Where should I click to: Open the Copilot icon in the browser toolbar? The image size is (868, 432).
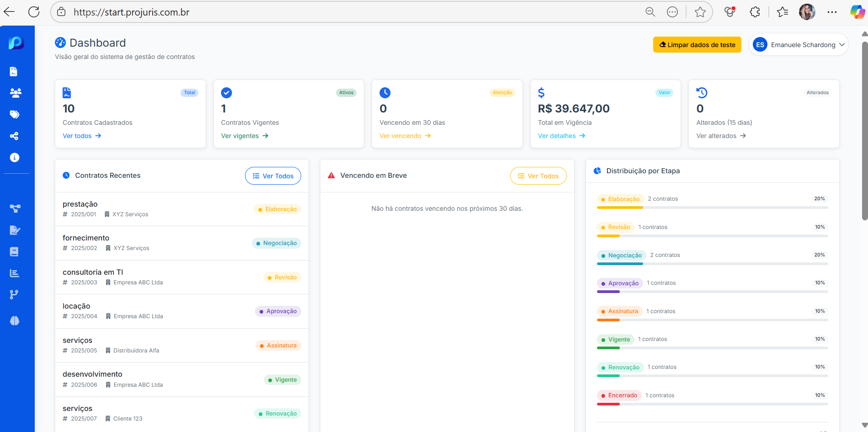point(857,12)
